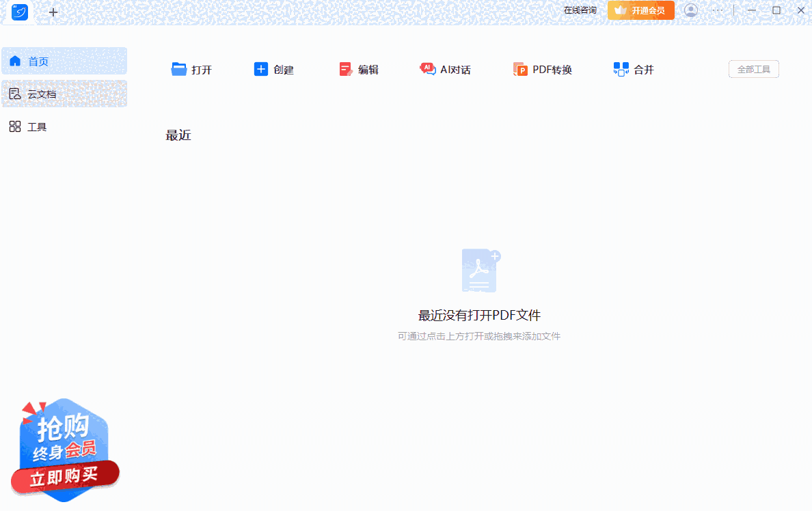Click the add-PDF placeholder icon
The height and width of the screenshot is (511, 812).
(x=479, y=270)
